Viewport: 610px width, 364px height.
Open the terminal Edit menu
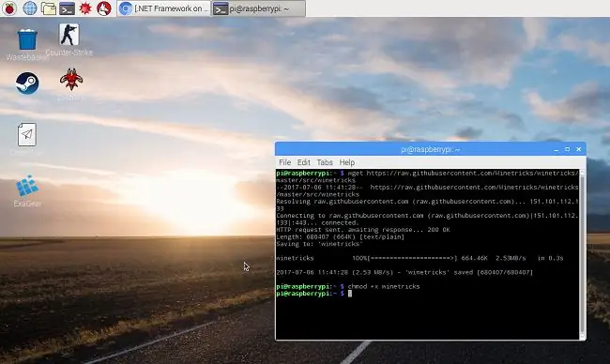[x=304, y=162]
